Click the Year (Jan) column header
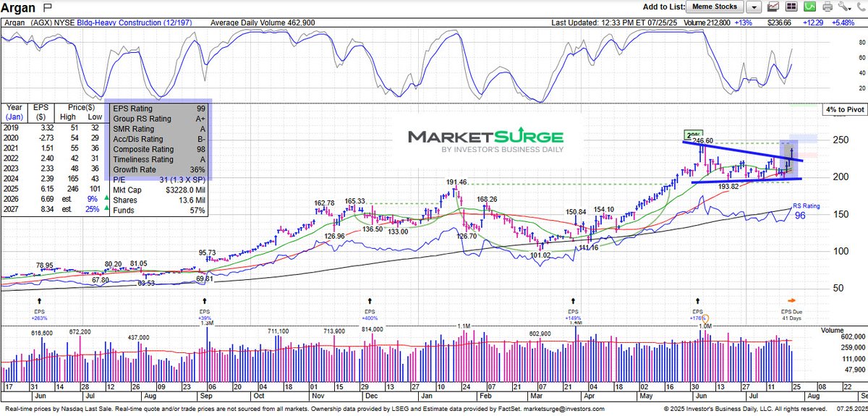 [x=14, y=112]
